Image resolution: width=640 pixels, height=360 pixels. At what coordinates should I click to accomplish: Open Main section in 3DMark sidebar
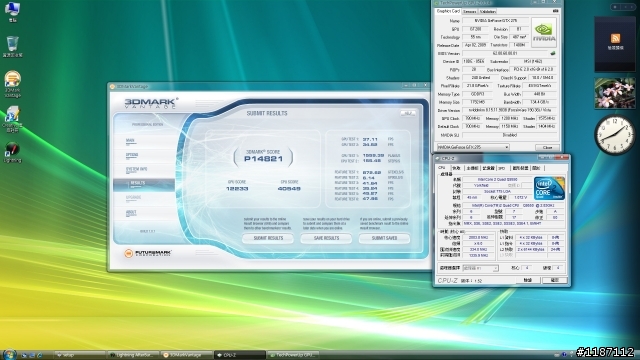[x=144, y=141]
